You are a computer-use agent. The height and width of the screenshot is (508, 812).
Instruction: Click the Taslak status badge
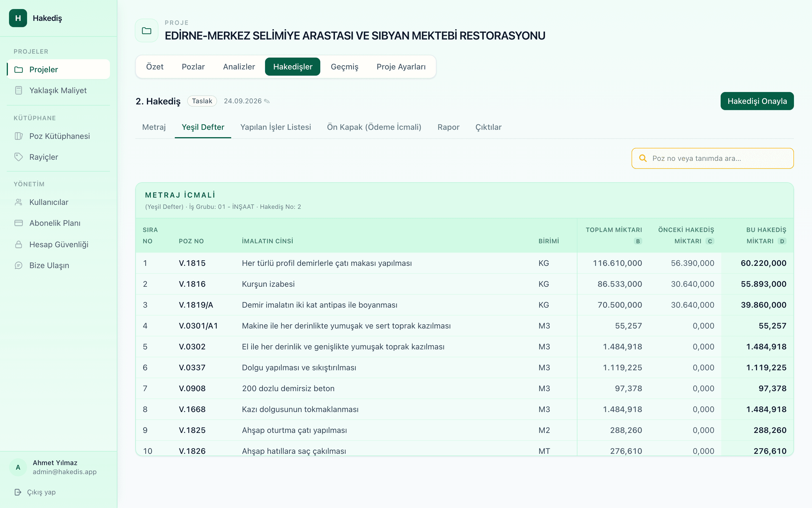(x=202, y=101)
